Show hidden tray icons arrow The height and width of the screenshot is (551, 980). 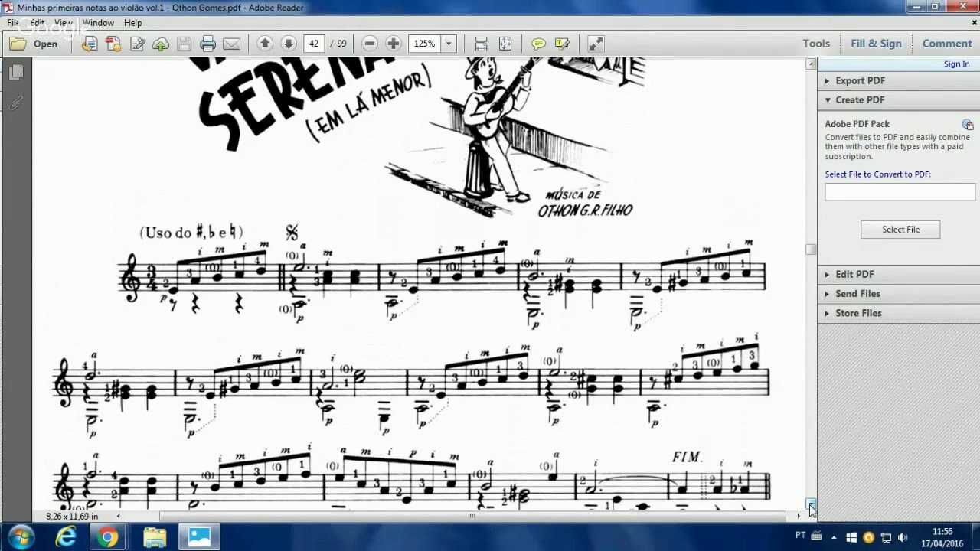click(x=834, y=537)
